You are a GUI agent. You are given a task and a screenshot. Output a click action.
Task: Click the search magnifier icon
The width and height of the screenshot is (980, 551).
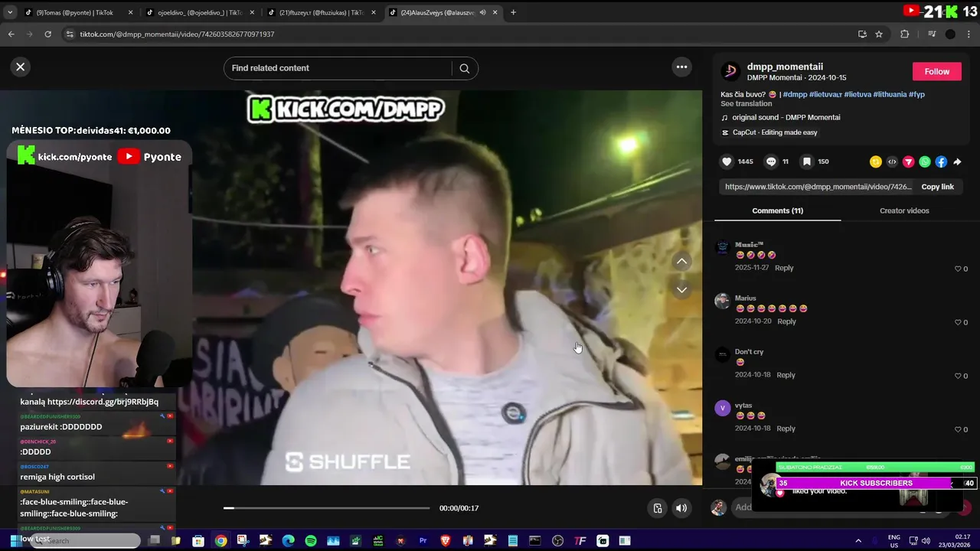tap(465, 68)
